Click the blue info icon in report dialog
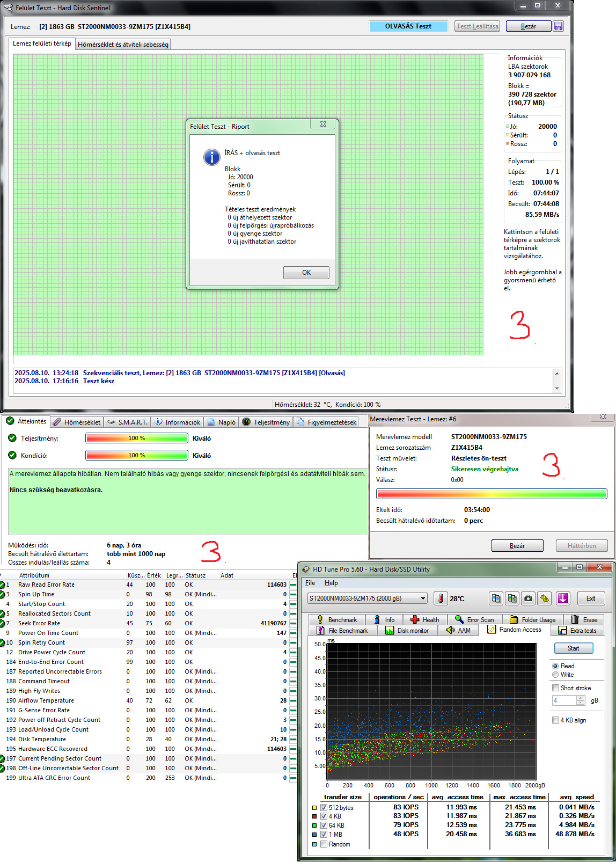 212,157
